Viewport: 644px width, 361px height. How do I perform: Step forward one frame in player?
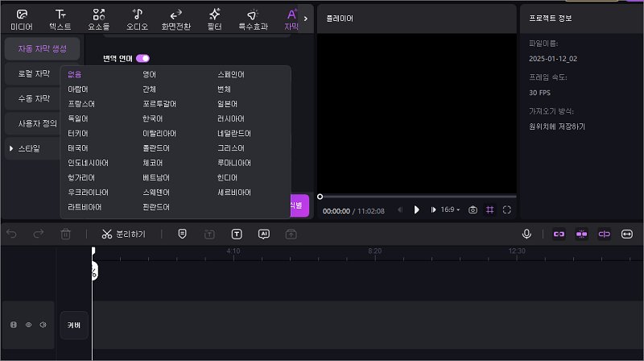point(433,210)
